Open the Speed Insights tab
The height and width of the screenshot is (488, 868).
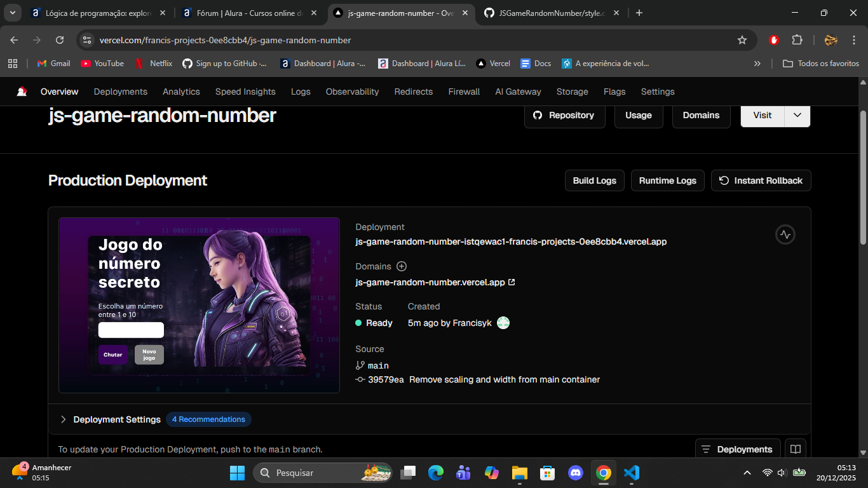pos(245,91)
